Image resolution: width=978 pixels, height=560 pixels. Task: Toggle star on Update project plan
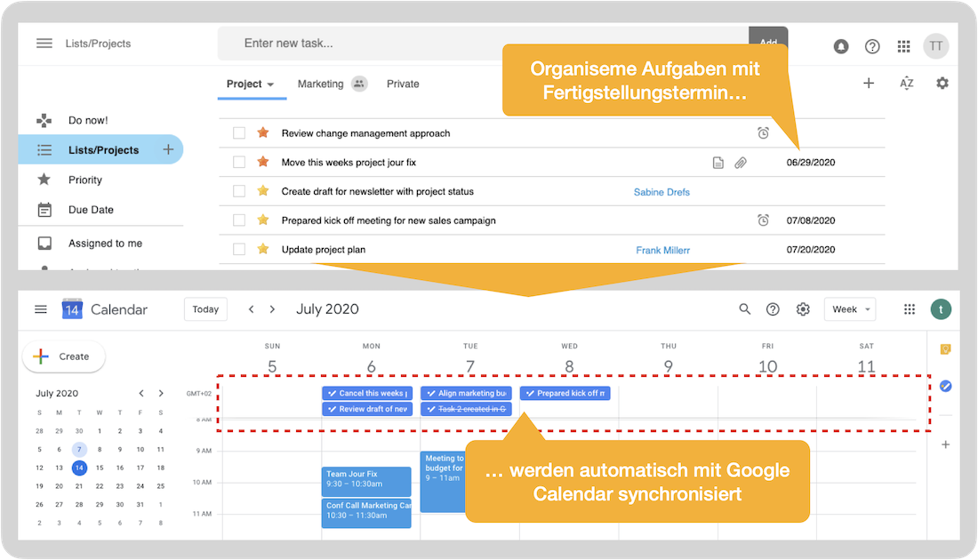tap(263, 249)
